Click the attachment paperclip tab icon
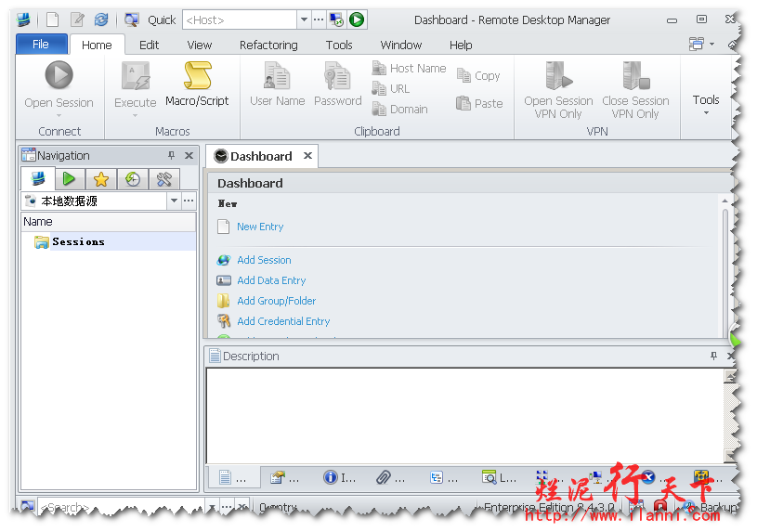Screen dimensions: 757x532 384,477
